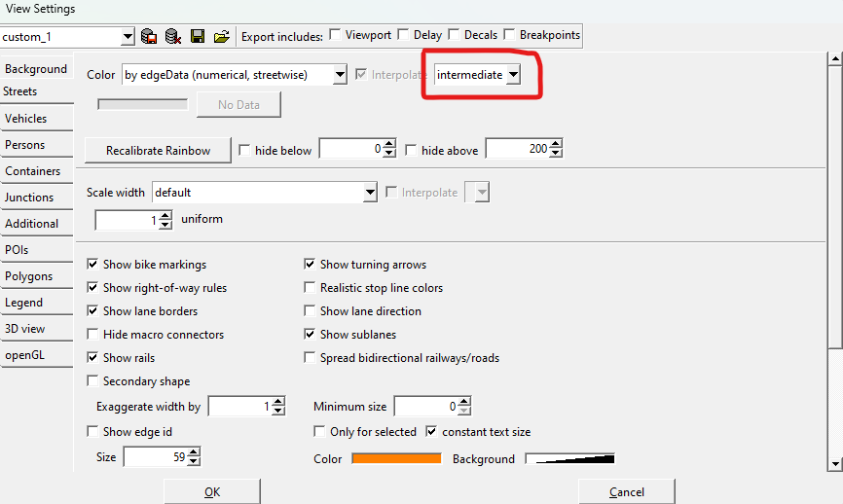Click the hide below value field

coord(351,149)
